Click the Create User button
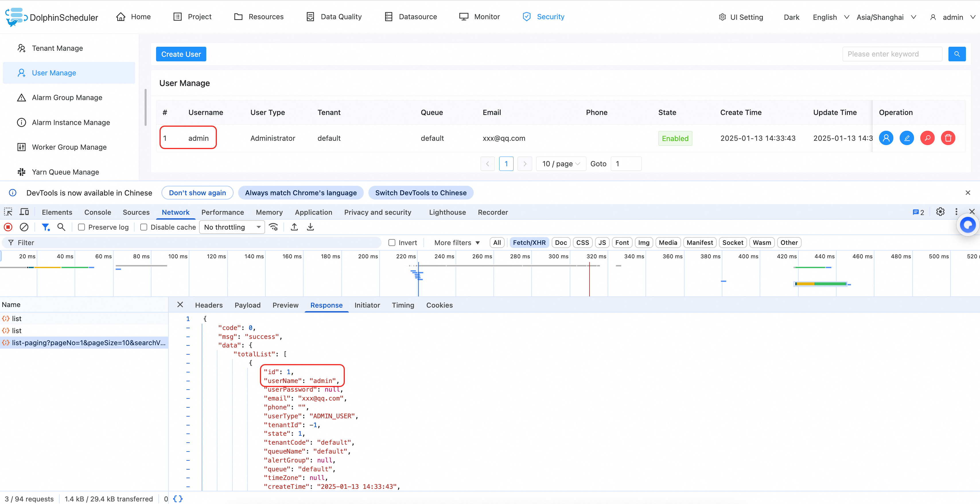Screen dimensions: 980x504 point(181,54)
